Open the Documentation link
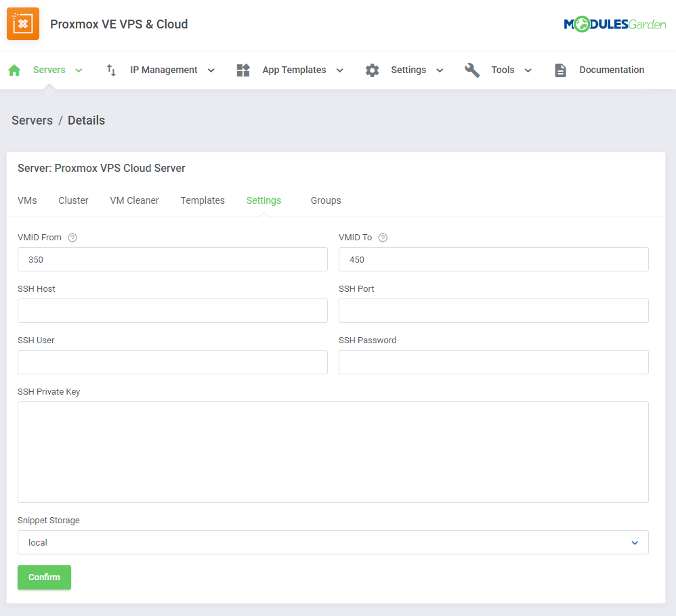 click(x=612, y=70)
